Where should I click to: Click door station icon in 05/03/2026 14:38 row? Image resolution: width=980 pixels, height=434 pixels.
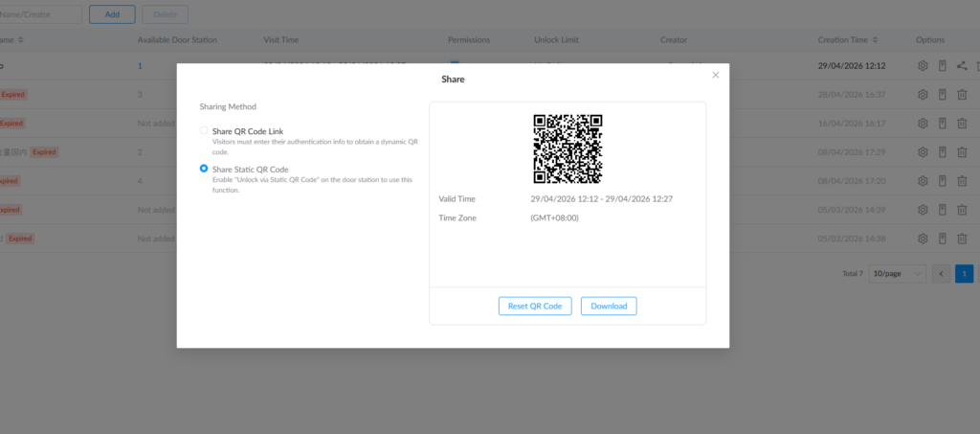click(943, 239)
